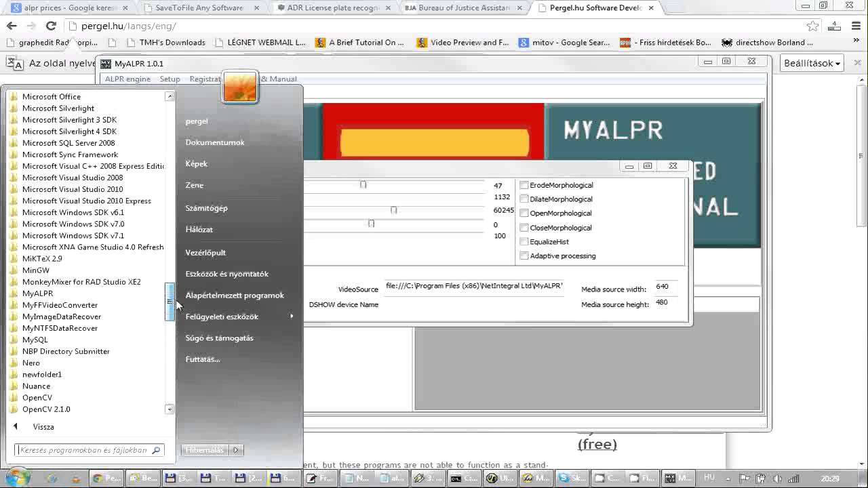868x488 pixels.
Task: Check the OpenMorphological option
Action: (524, 213)
